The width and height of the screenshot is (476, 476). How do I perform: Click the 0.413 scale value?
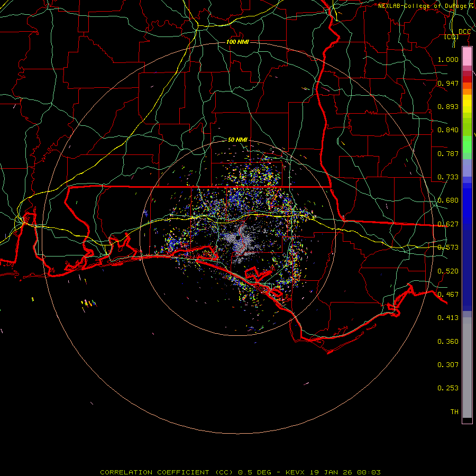448,318
